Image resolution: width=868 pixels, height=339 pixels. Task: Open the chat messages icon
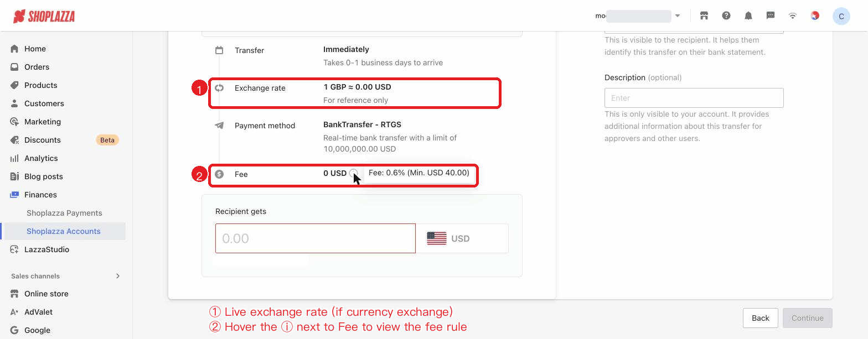coord(771,16)
